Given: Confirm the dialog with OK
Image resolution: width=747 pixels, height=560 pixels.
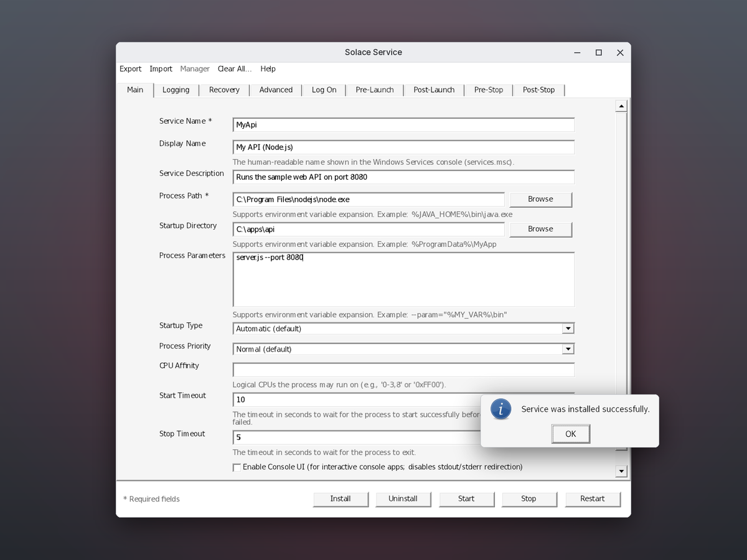Looking at the screenshot, I should click(571, 434).
